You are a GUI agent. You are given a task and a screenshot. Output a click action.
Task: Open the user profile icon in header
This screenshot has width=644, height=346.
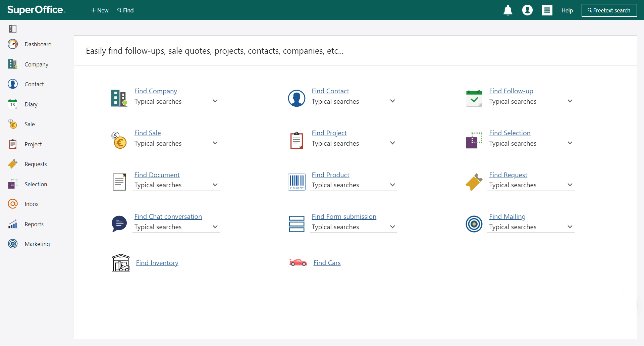[527, 10]
